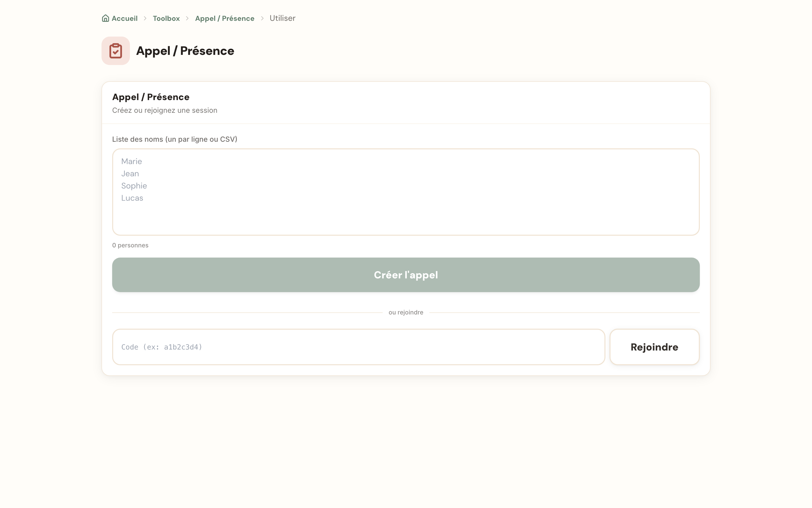The width and height of the screenshot is (812, 508).
Task: Click the '0 personnes' counter text
Action: click(x=130, y=245)
